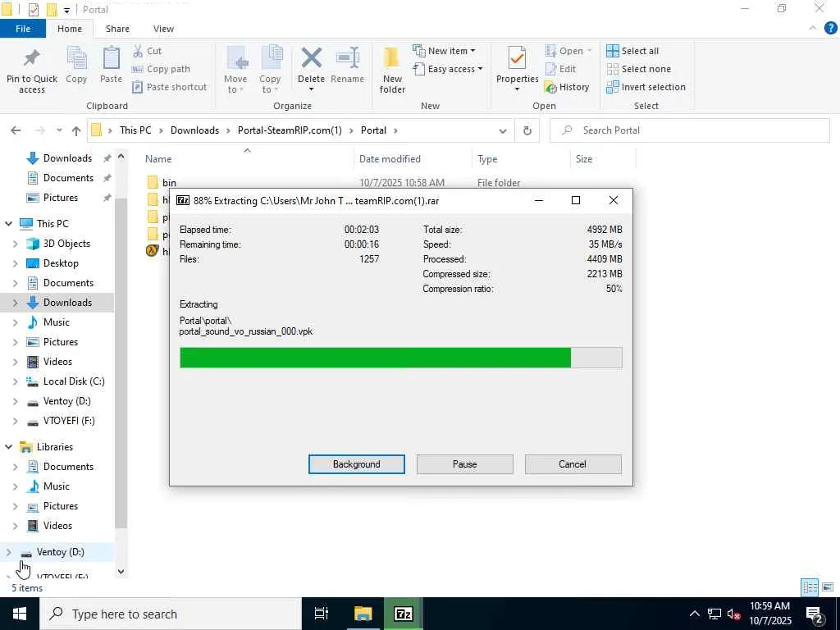Switch to details view button
Viewport: 840px width, 630px height.
click(x=810, y=587)
